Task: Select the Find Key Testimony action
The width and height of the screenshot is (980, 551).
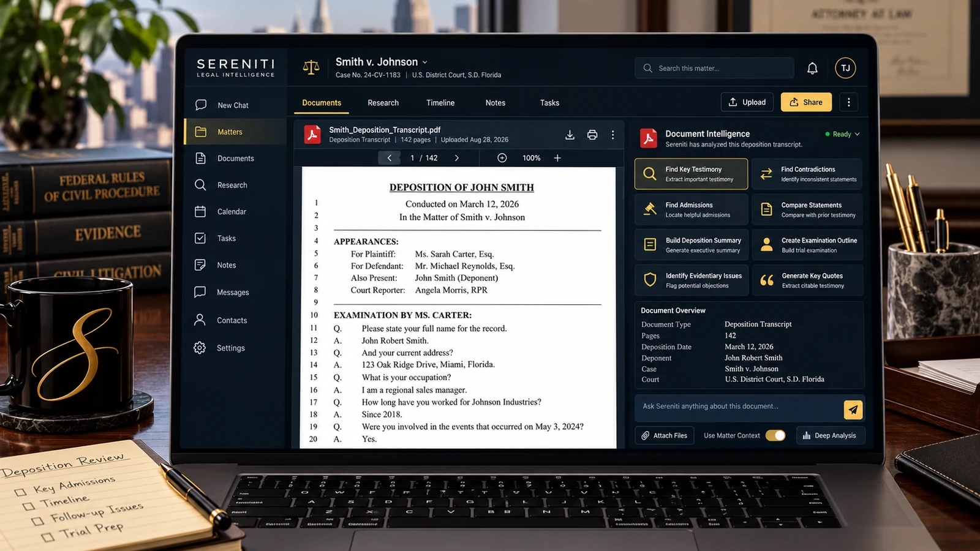Action: (x=692, y=174)
